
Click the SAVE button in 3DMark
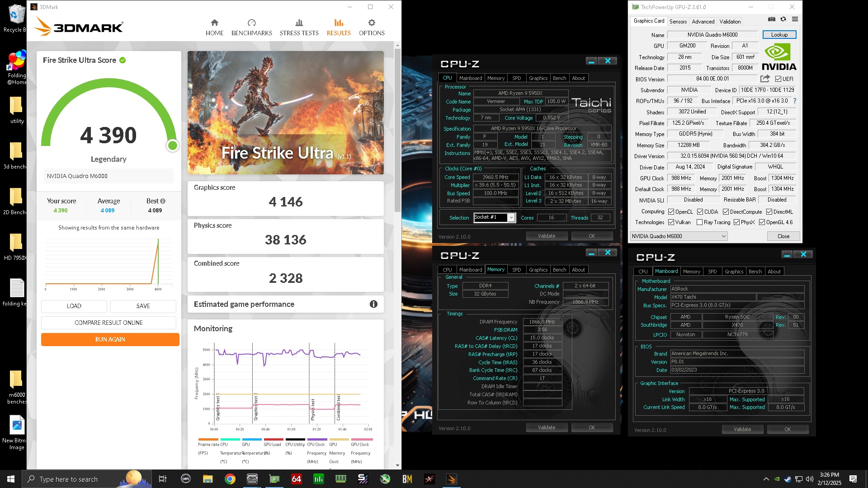[x=143, y=306]
